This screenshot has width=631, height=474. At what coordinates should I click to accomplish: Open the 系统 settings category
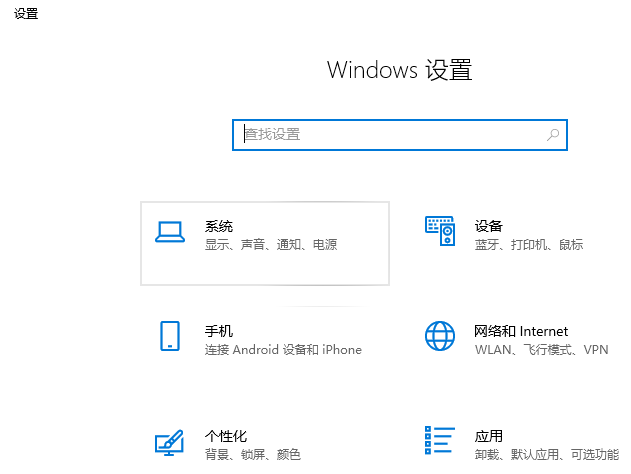pos(219,226)
